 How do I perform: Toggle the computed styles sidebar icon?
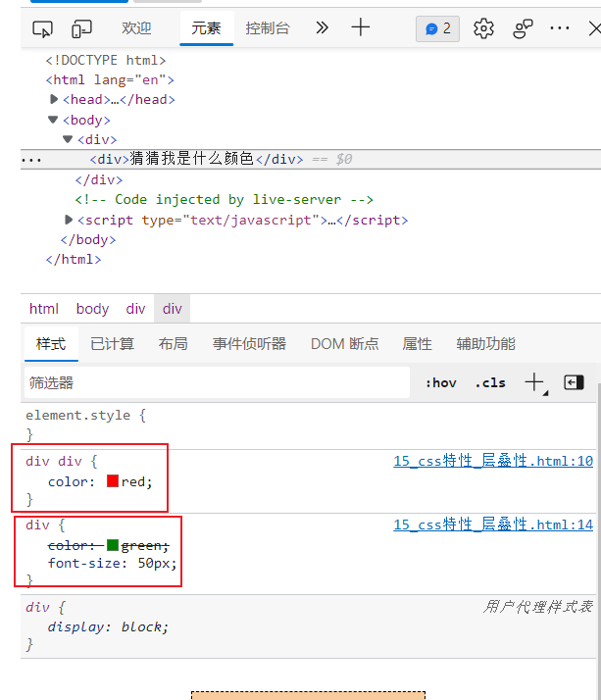pos(574,382)
